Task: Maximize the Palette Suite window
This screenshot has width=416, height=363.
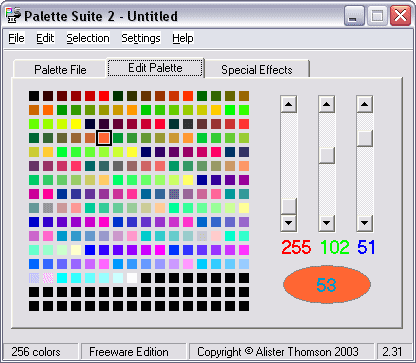Action: click(377, 16)
